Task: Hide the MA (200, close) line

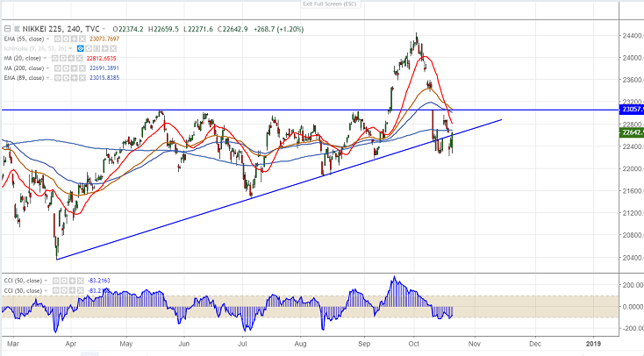Action: point(58,68)
